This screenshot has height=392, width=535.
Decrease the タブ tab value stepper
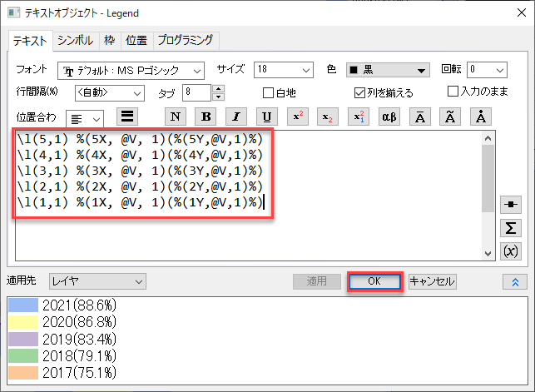coord(218,97)
